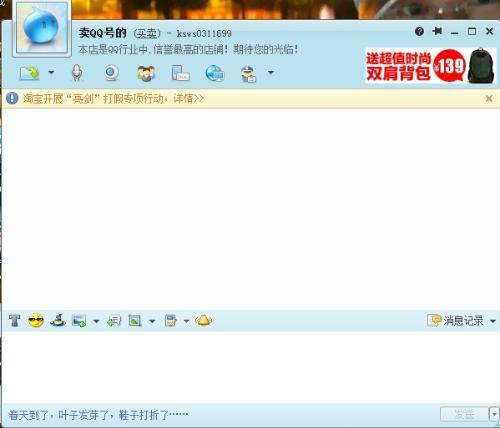This screenshot has height=428, width=500.
Task: Open the bottom ad text 春天到了
Action: click(x=98, y=415)
